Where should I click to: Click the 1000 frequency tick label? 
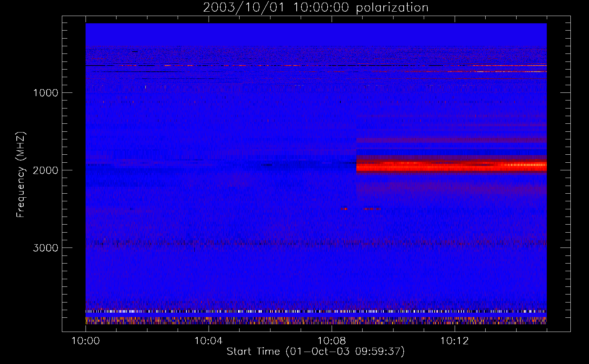(46, 93)
